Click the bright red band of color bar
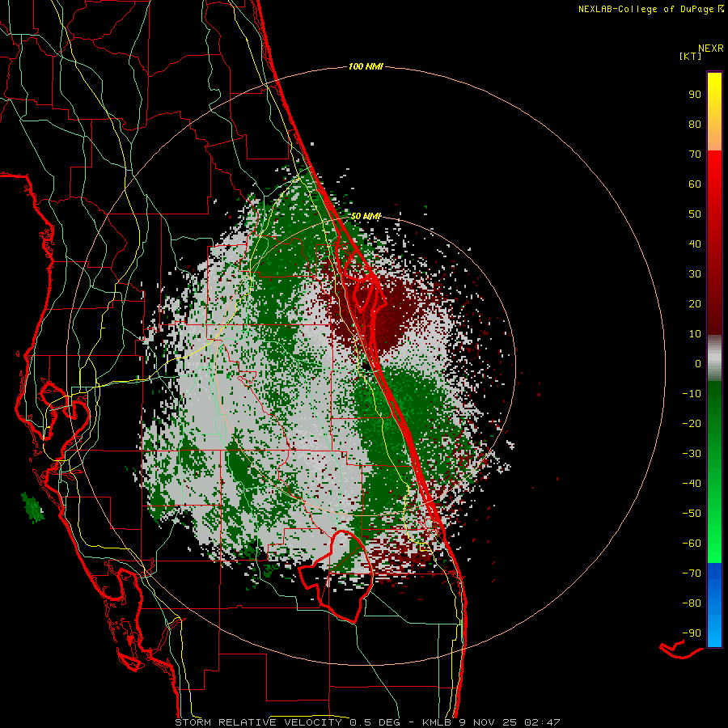Image resolution: width=728 pixels, height=728 pixels. pos(714,186)
